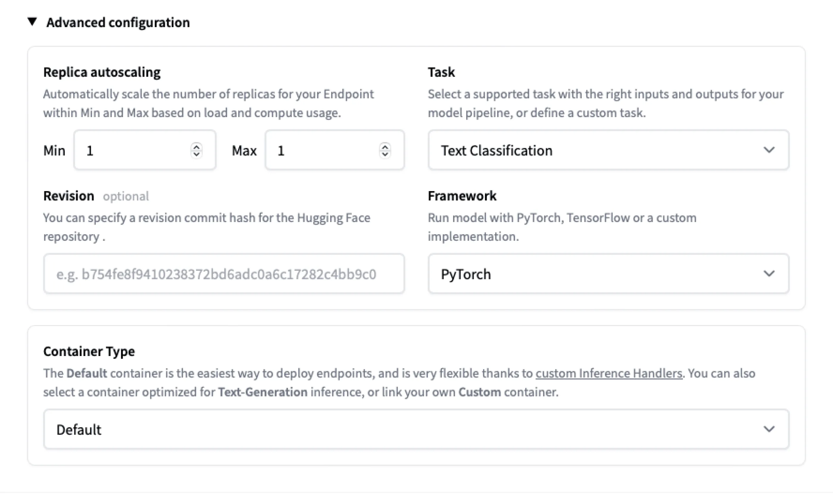Decrease Min replicas with down arrow
Viewport: 833px width, 504px height.
tap(196, 154)
